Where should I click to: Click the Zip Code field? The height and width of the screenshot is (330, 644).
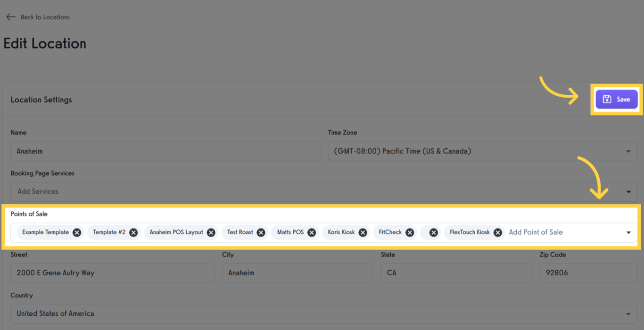click(588, 273)
